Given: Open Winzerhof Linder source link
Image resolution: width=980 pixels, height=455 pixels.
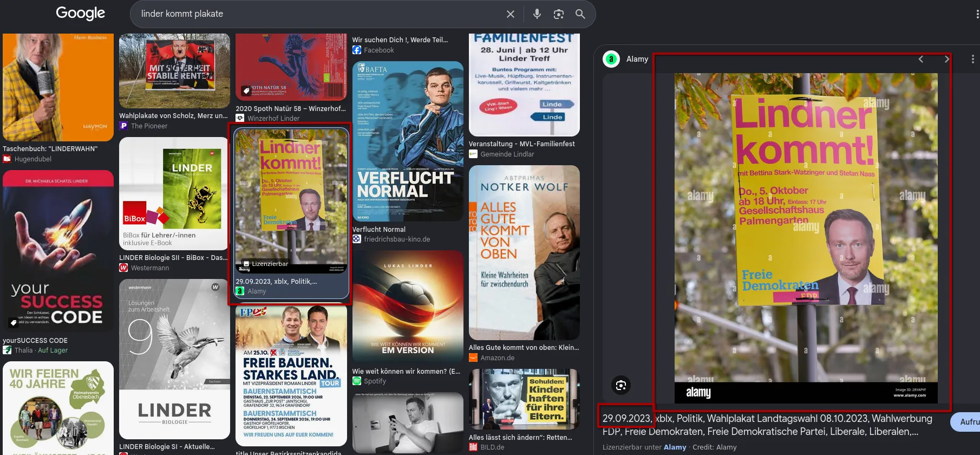Looking at the screenshot, I should (273, 119).
